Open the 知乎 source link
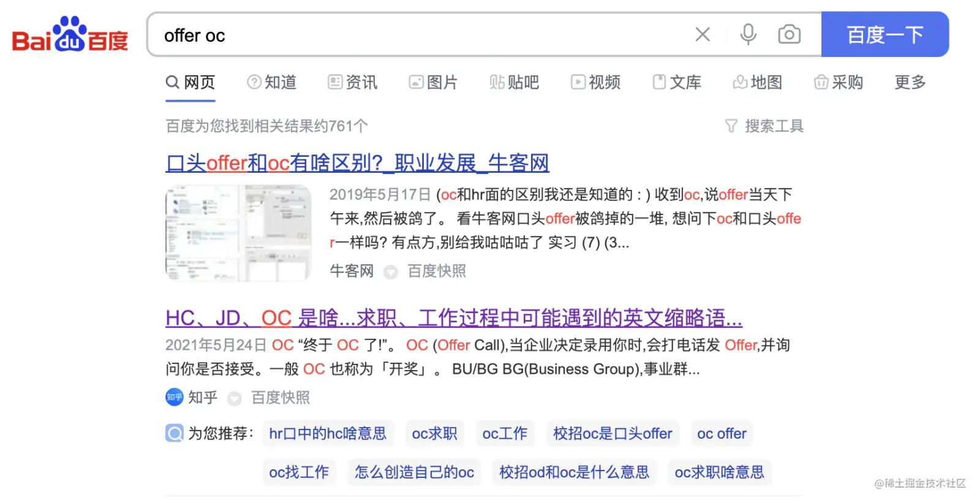The height and width of the screenshot is (503, 980). click(x=203, y=398)
